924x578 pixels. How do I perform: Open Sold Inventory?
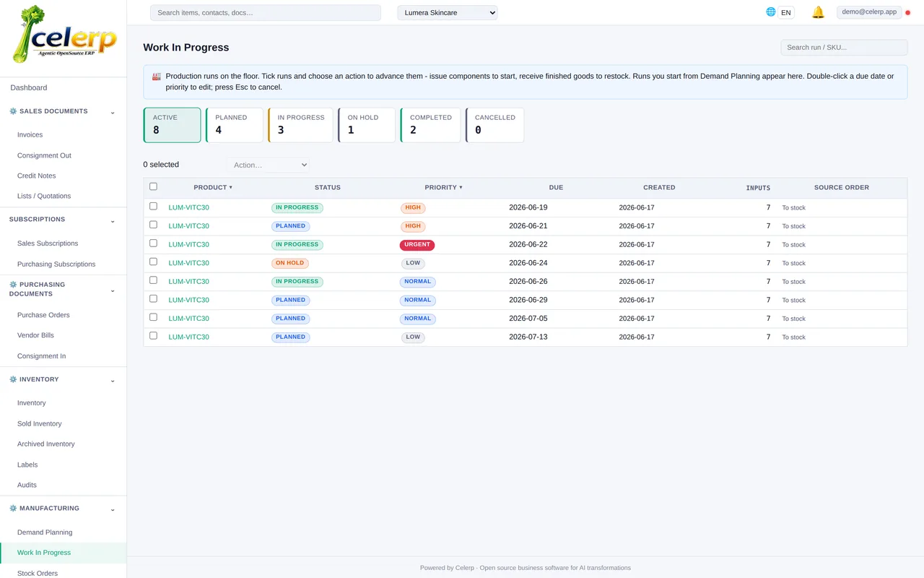pyautogui.click(x=40, y=424)
